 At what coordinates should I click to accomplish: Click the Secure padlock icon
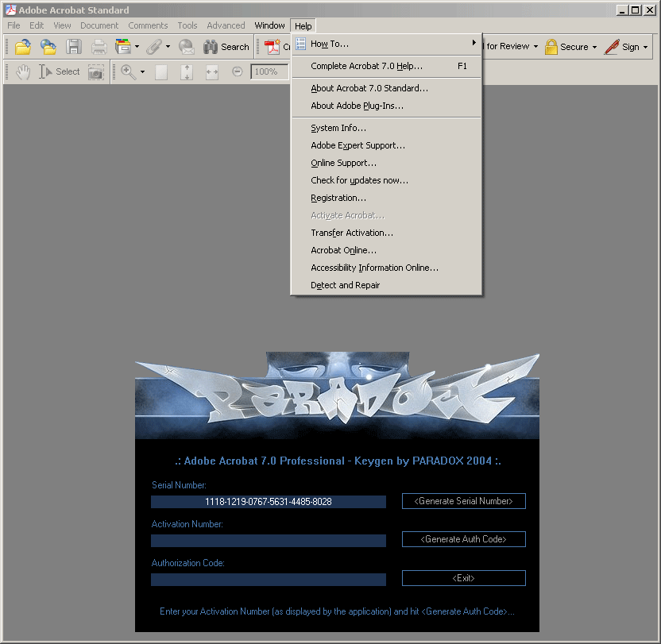[x=551, y=47]
